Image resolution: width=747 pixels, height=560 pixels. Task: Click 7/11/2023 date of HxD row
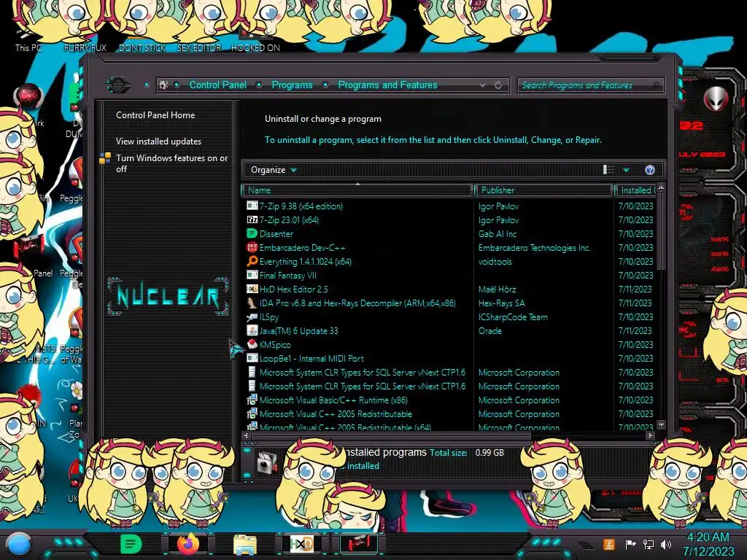coord(635,289)
